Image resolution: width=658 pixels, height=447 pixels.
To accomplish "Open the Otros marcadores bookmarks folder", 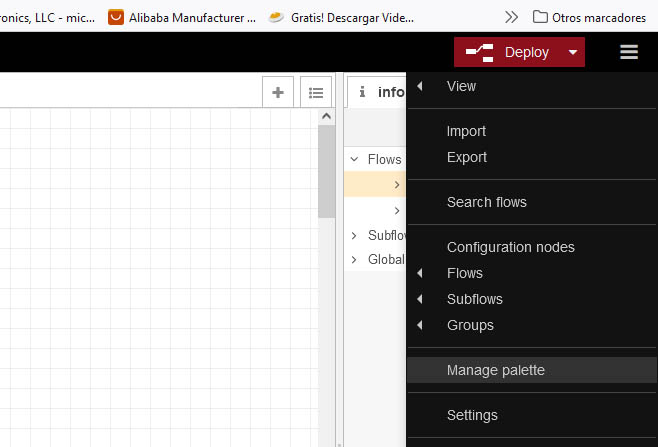I will [x=589, y=18].
